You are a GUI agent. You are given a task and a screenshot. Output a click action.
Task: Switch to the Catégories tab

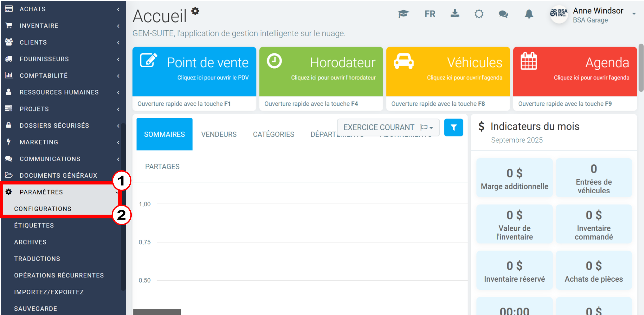(x=274, y=134)
